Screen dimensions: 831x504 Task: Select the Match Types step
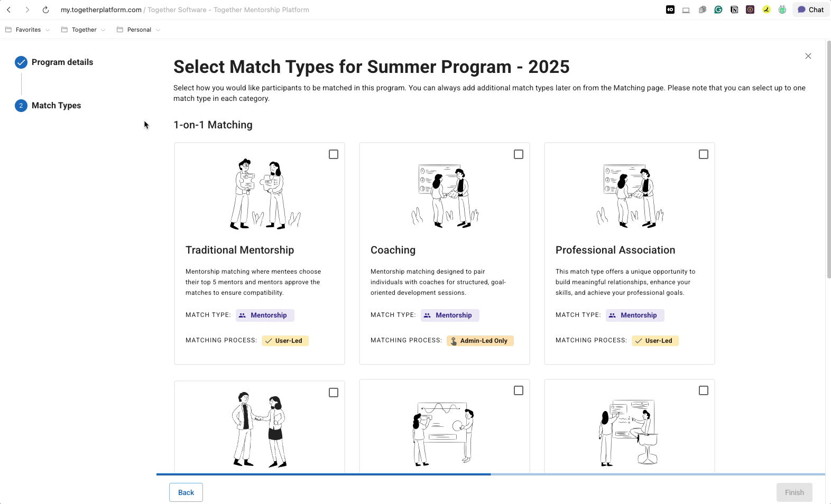pyautogui.click(x=56, y=106)
